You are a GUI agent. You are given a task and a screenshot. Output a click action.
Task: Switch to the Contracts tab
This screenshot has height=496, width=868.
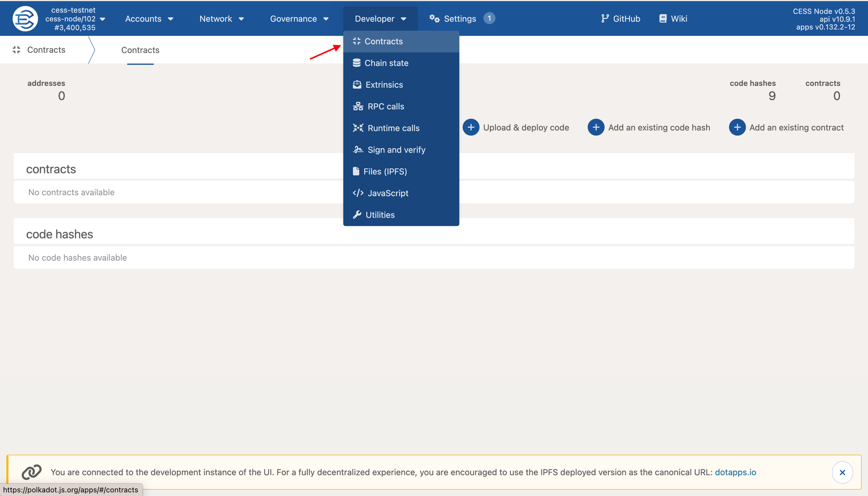click(140, 50)
